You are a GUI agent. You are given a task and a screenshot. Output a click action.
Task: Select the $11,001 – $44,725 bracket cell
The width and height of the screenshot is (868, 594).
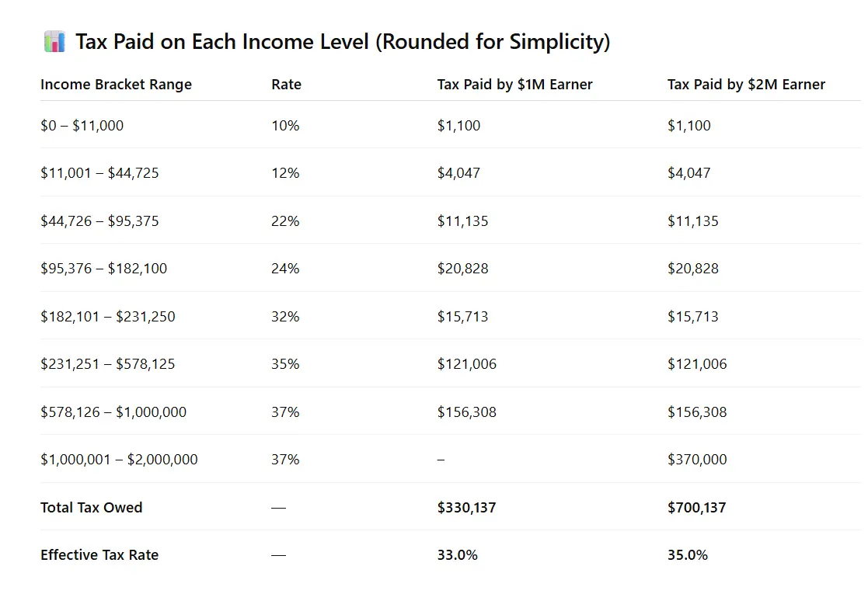pos(99,173)
